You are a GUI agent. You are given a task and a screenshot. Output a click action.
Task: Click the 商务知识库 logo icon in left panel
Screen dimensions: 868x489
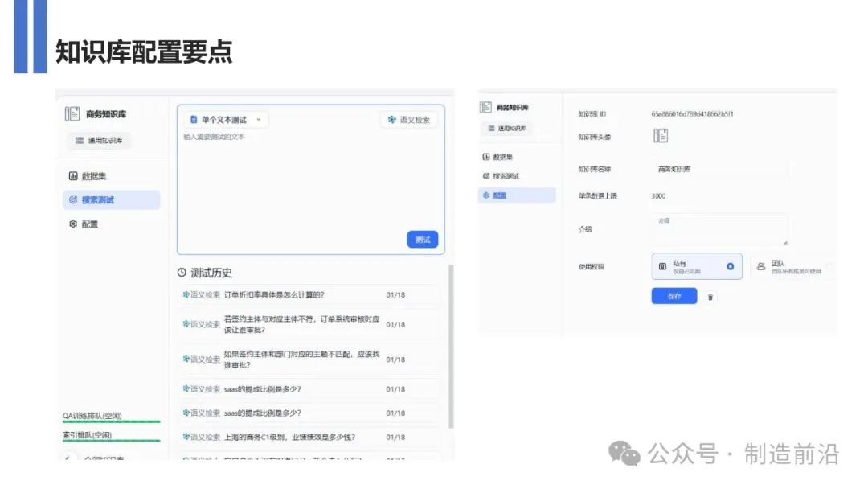pos(72,113)
